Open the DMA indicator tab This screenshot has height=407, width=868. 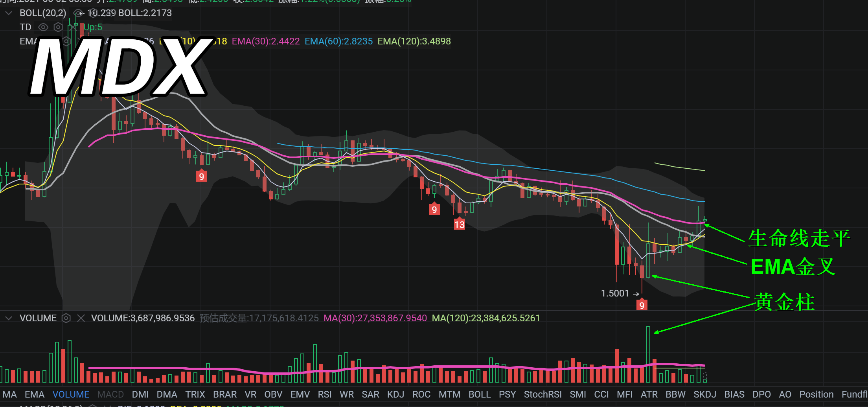coord(167,394)
